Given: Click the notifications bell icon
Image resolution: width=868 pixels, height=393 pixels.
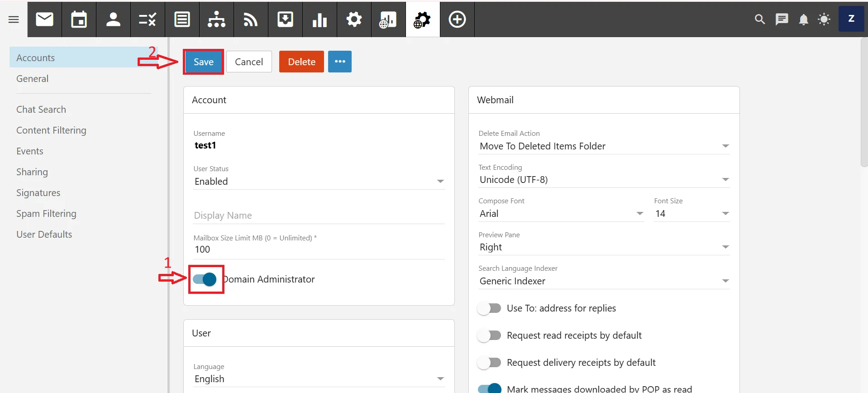Looking at the screenshot, I should point(803,19).
